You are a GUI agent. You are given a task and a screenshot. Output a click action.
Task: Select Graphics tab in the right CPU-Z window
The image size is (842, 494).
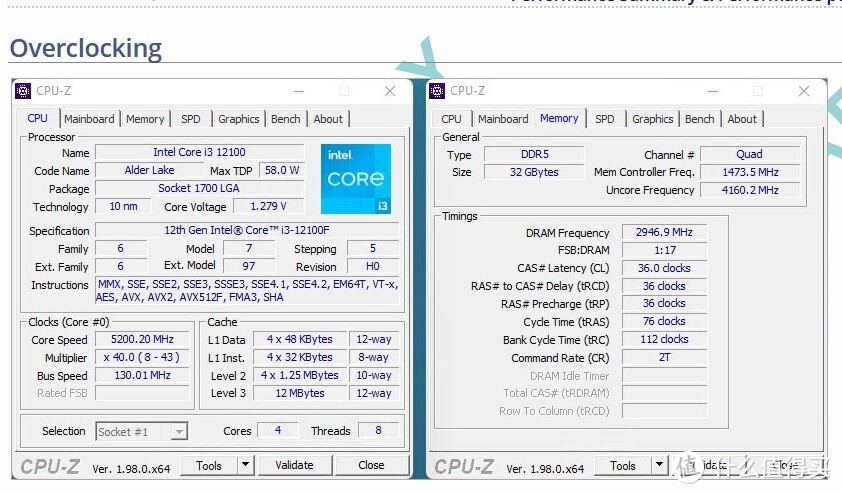point(652,119)
